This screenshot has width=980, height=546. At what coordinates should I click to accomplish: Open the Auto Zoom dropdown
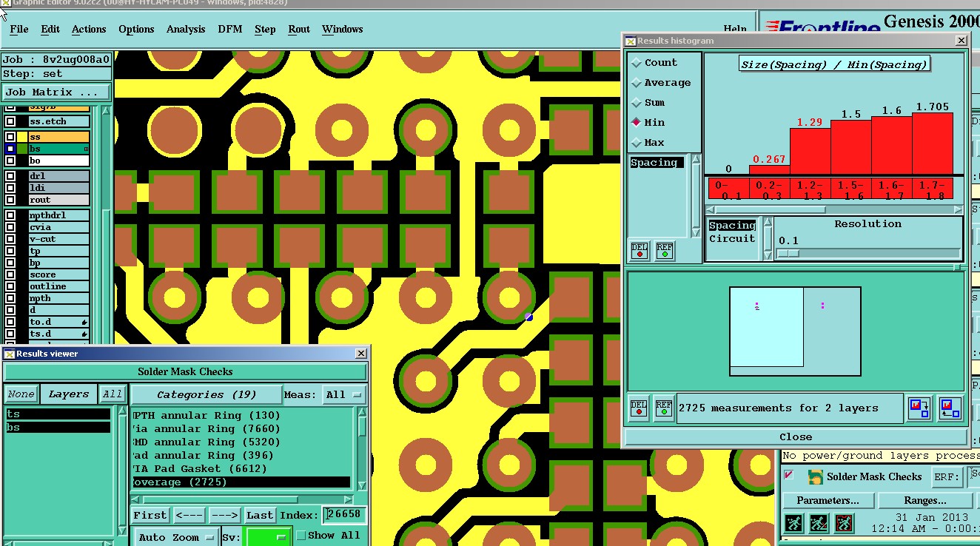tap(177, 537)
